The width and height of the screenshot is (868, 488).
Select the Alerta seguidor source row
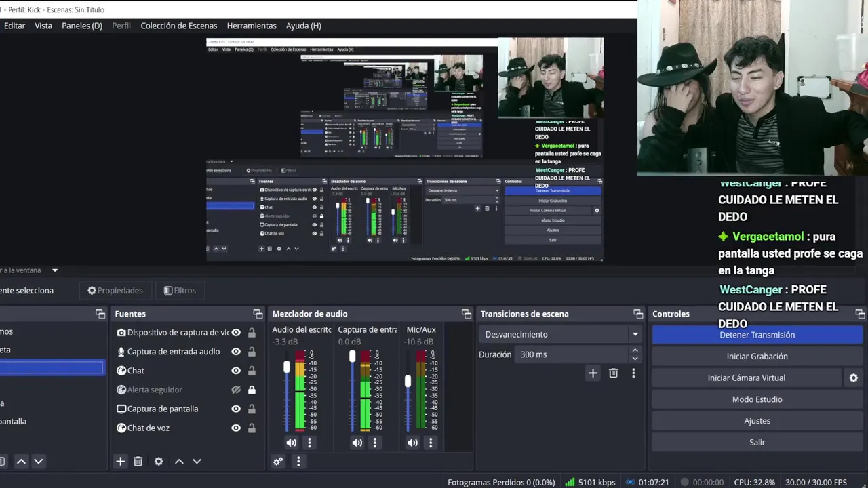(x=187, y=390)
